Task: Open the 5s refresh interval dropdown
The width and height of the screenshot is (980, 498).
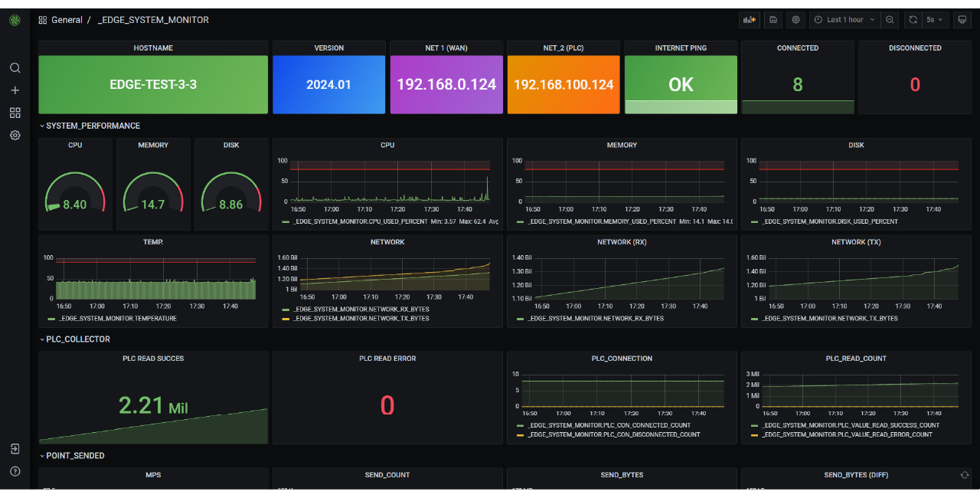Action: [x=934, y=20]
